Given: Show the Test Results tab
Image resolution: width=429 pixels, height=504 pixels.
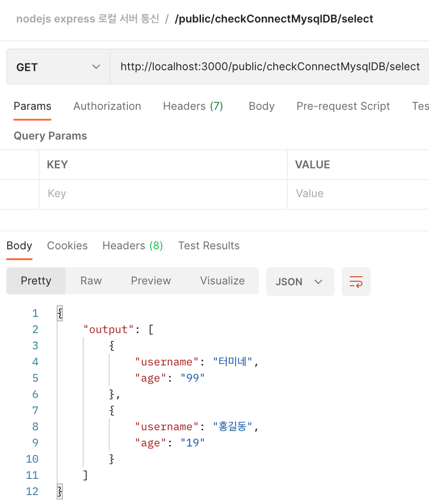Looking at the screenshot, I should (209, 245).
